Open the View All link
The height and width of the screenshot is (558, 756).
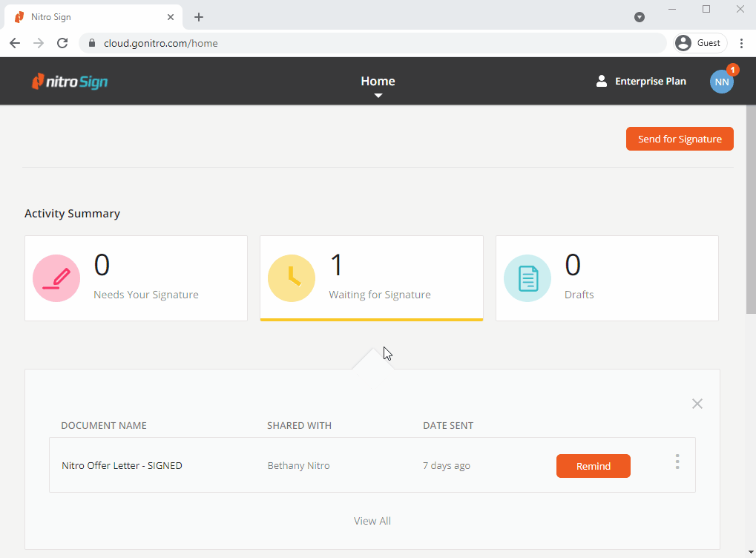coord(372,521)
